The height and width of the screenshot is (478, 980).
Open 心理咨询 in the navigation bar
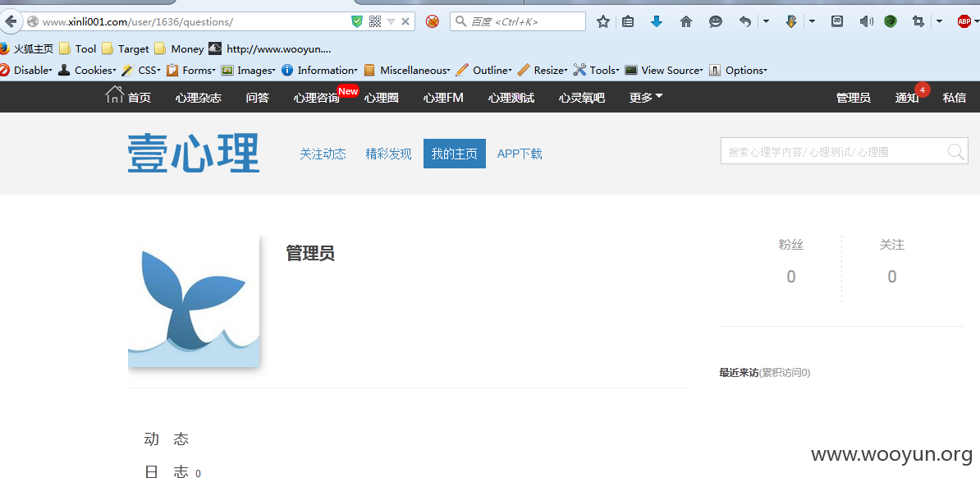pos(316,98)
